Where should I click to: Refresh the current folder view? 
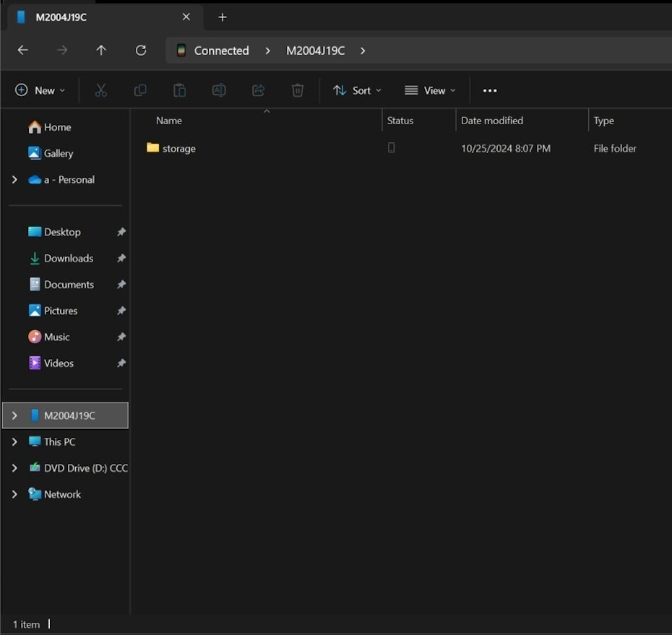click(141, 51)
